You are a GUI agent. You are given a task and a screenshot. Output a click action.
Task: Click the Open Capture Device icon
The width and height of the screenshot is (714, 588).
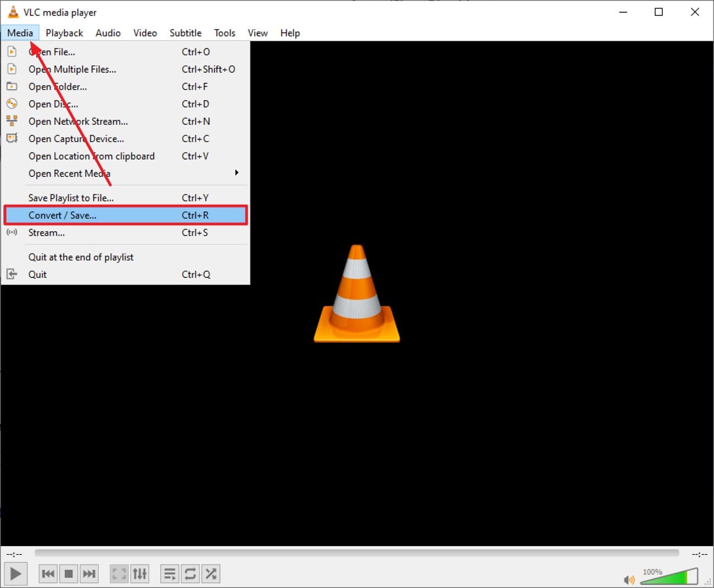point(12,138)
